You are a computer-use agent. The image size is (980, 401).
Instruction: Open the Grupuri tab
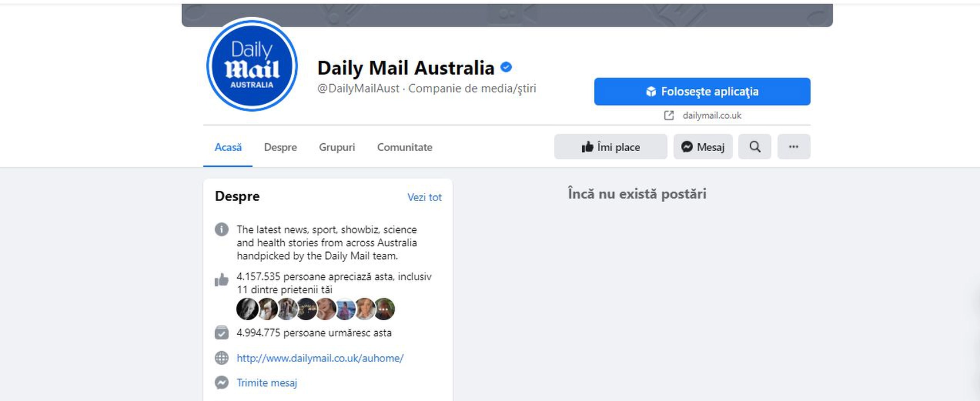coord(337,147)
